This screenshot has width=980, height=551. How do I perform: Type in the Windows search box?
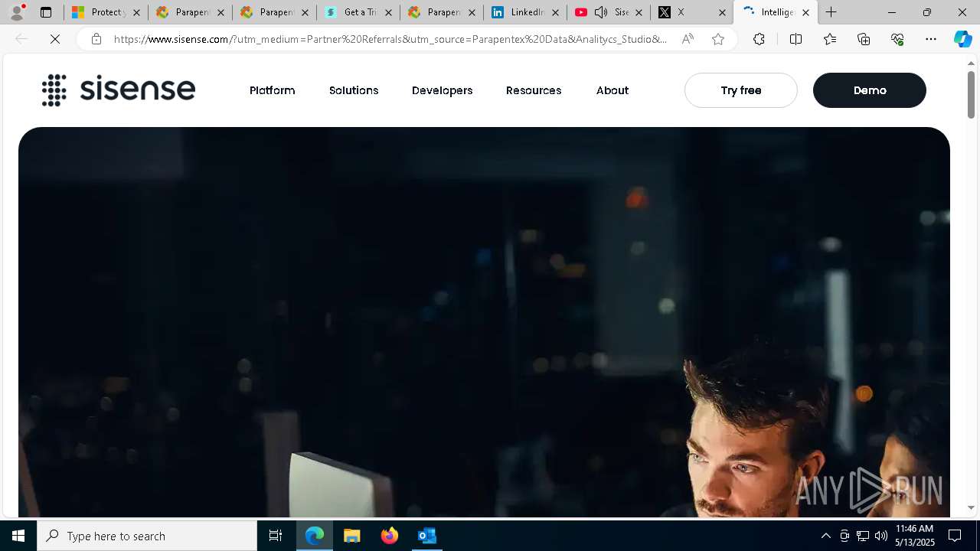pyautogui.click(x=147, y=536)
